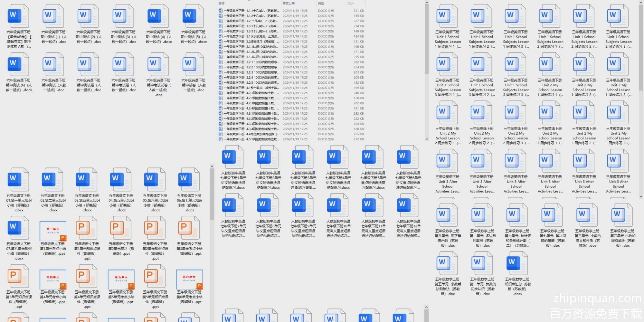Open 人教版初中英语七年级下册1单元 讲义 .docx
Screen dimensions: 644x322
(x=233, y=167)
